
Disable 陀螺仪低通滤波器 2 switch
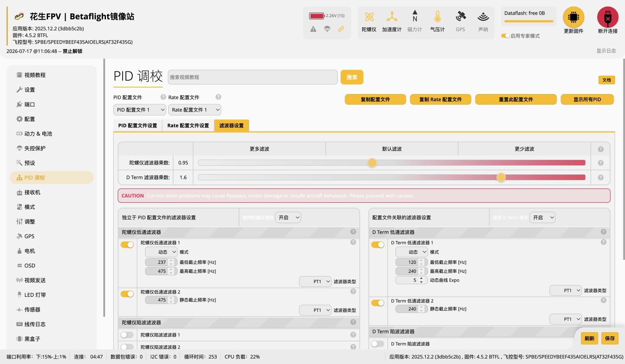pyautogui.click(x=127, y=294)
